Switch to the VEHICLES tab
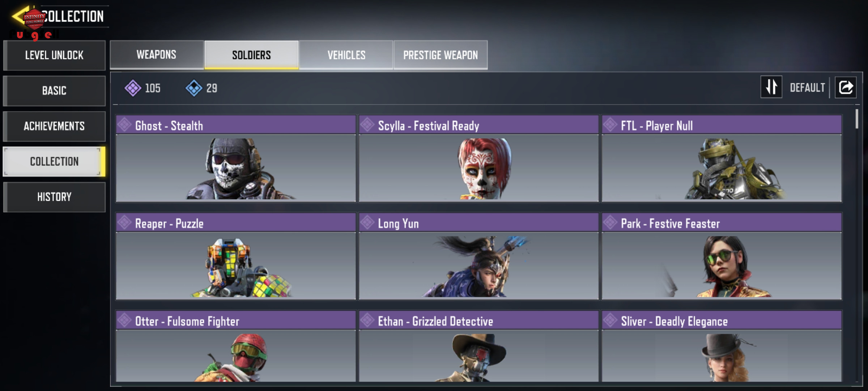 pos(346,55)
